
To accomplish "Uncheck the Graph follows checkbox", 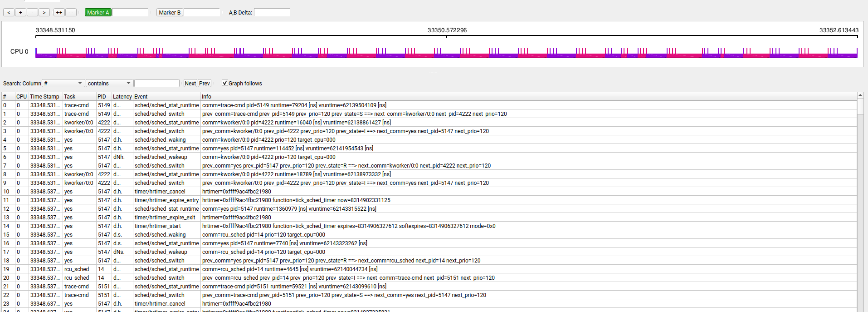I will click(x=224, y=83).
